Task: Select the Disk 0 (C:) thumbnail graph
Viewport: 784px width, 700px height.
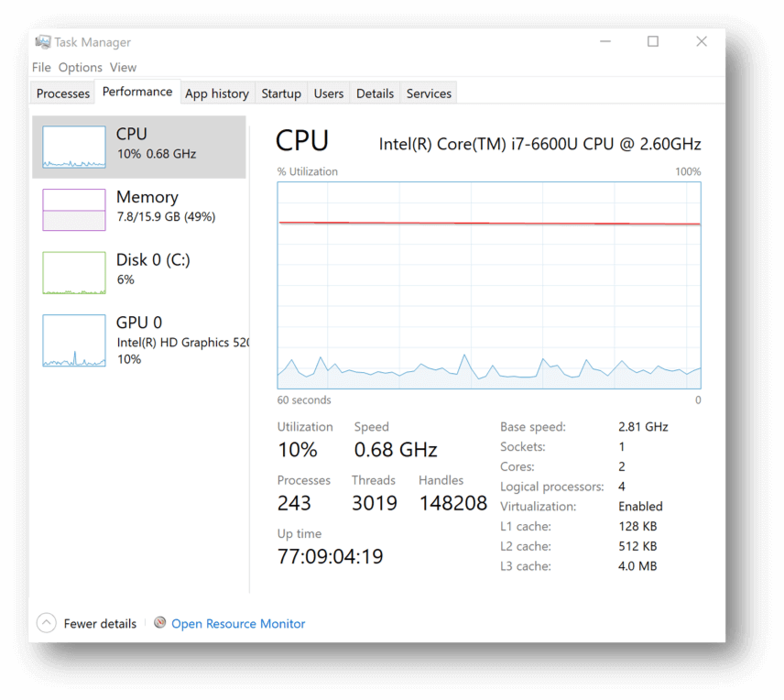Action: (x=74, y=273)
